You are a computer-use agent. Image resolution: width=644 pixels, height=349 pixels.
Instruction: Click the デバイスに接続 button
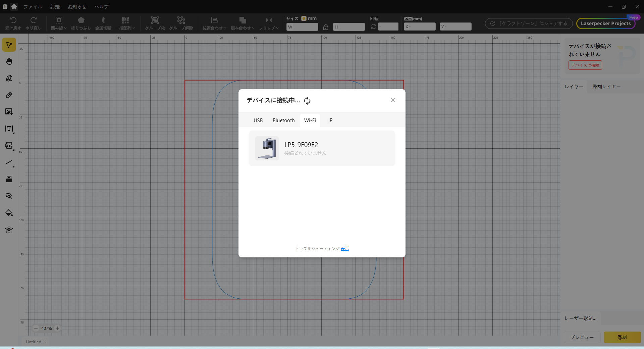click(x=585, y=65)
